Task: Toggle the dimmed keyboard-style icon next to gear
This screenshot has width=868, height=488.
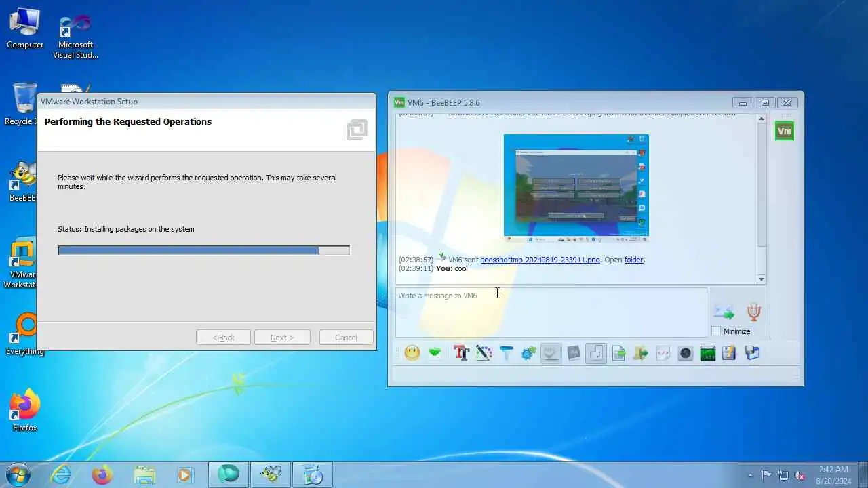Action: (551, 352)
